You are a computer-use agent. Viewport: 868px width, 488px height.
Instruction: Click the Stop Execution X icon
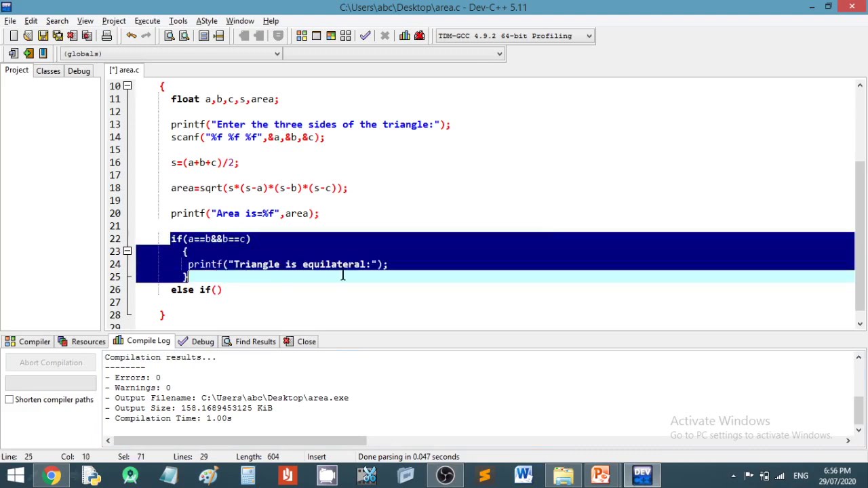[384, 36]
